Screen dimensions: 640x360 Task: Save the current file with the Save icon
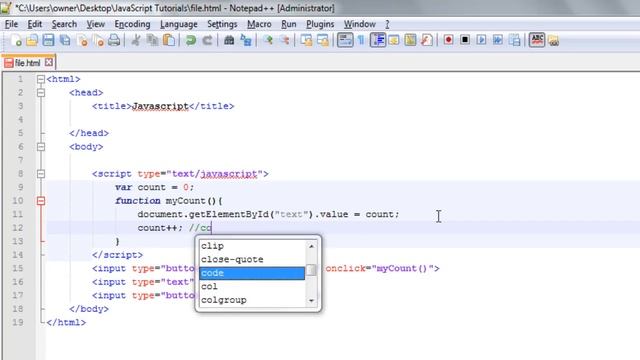(x=48, y=40)
